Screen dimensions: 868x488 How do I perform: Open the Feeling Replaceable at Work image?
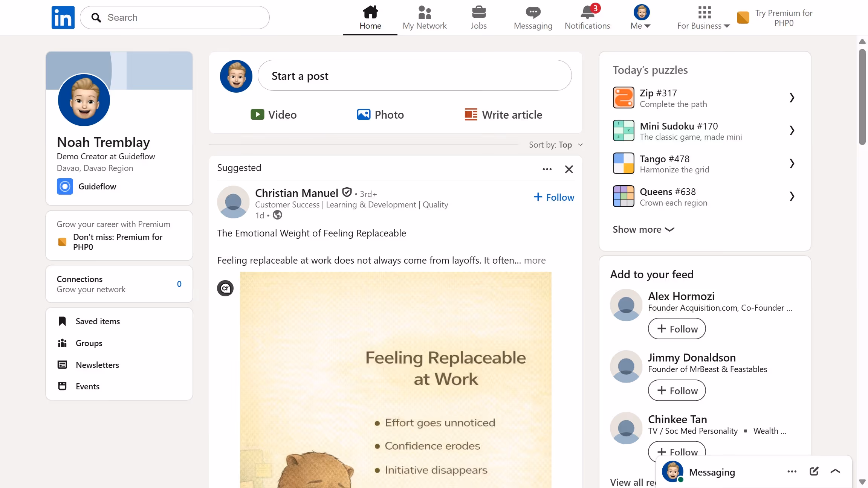coord(396,380)
